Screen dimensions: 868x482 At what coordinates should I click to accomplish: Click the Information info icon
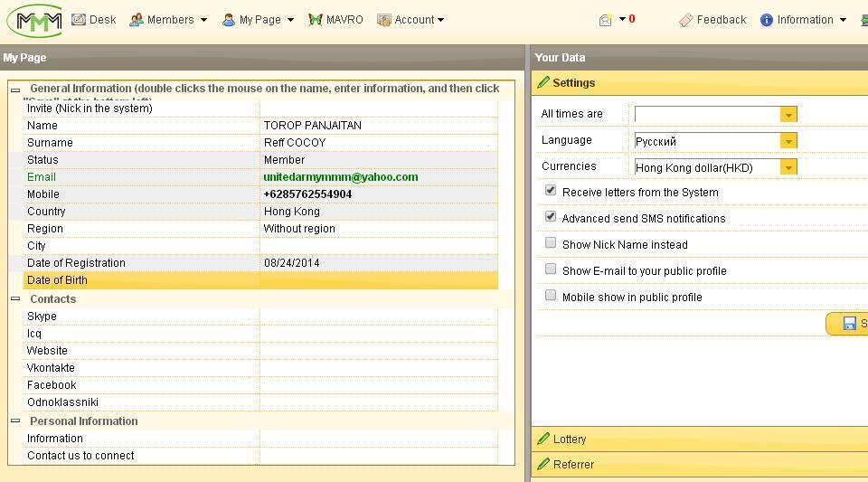pos(767,20)
